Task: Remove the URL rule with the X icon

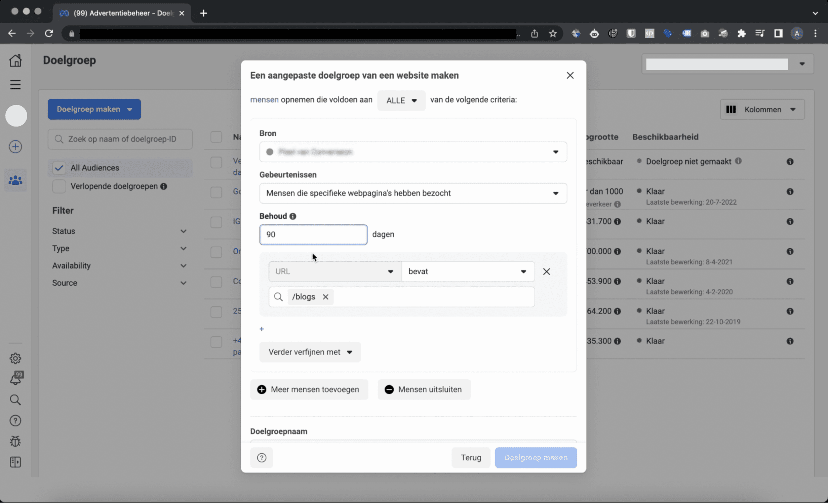Action: (x=546, y=271)
